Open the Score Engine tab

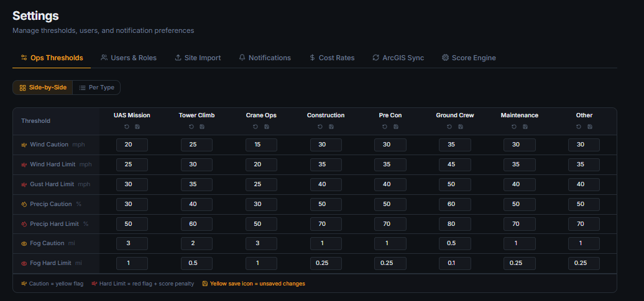tap(469, 58)
